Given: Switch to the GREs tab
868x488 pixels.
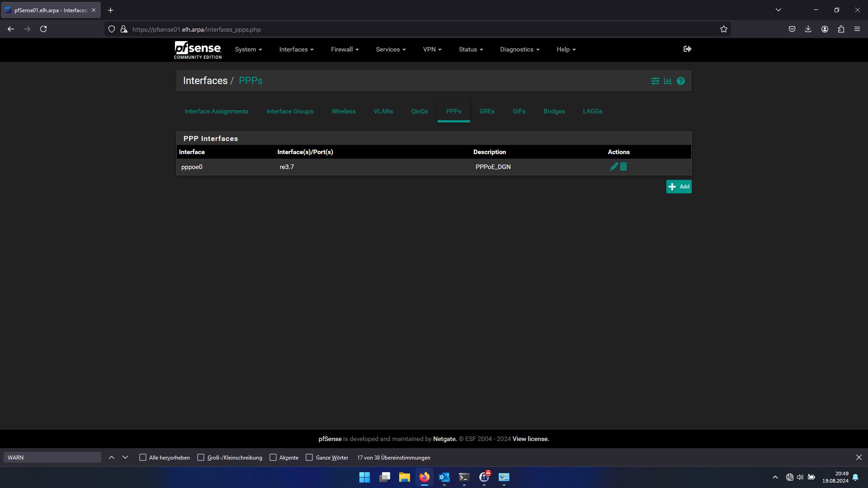Looking at the screenshot, I should [x=487, y=112].
